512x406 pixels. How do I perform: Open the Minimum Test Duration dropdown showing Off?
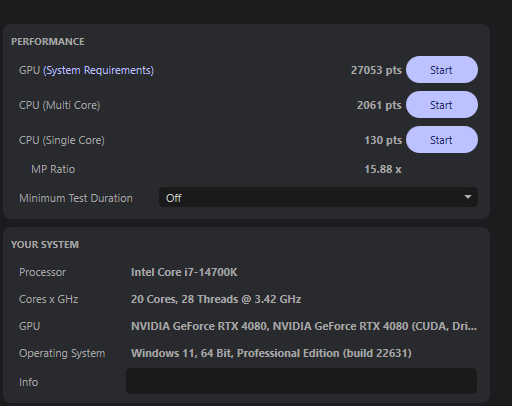point(318,197)
